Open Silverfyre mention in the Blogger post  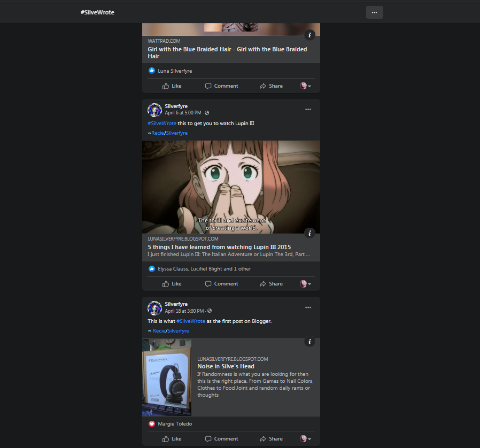[x=178, y=331]
